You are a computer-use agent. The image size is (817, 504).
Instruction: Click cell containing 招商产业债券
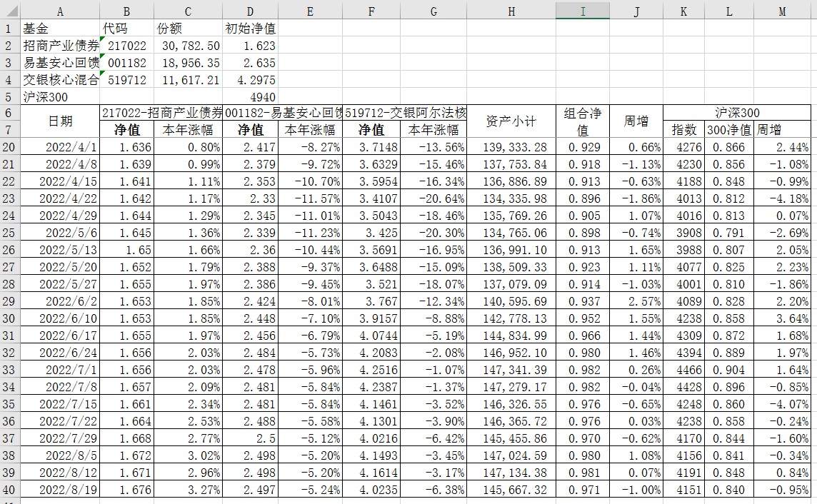point(60,46)
